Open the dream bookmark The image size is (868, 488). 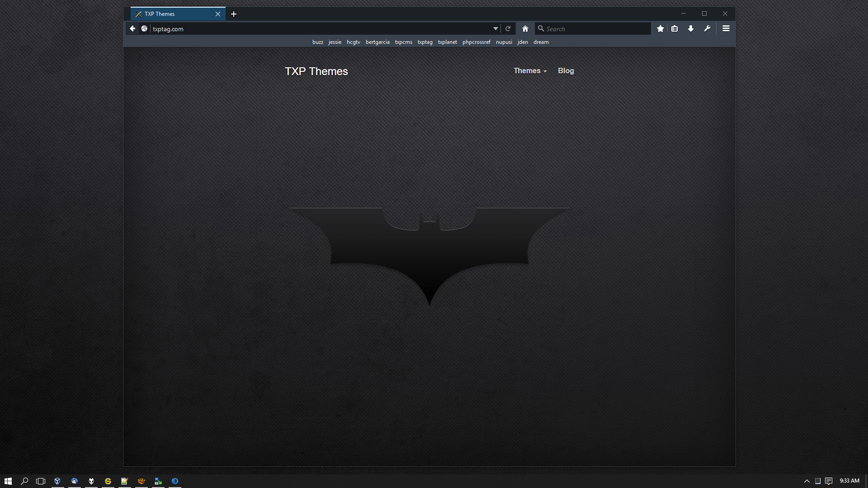[541, 42]
